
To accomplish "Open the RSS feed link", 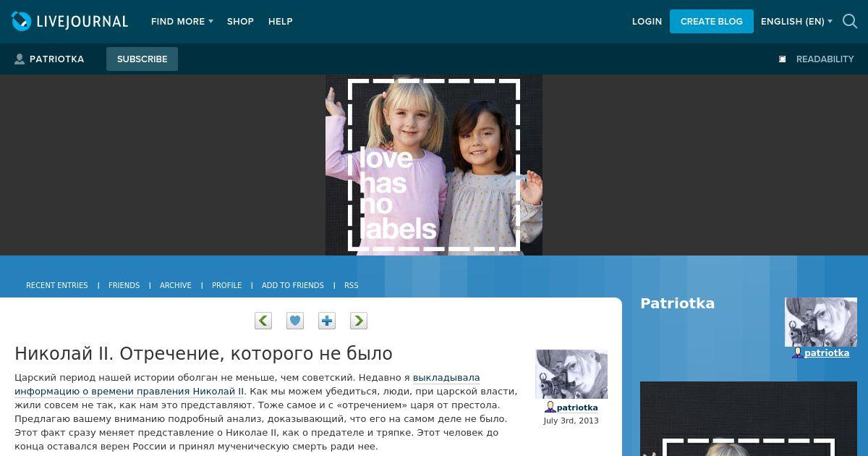I will [352, 285].
